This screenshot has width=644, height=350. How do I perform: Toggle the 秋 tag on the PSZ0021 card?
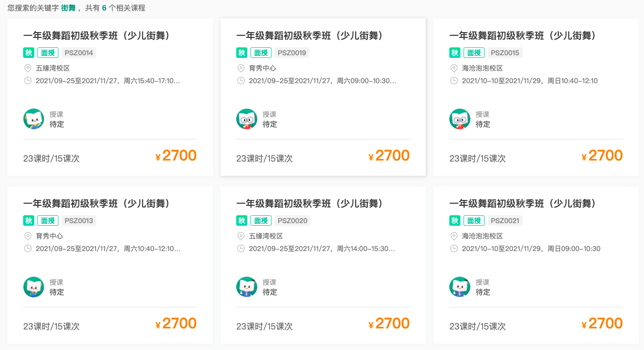pyautogui.click(x=454, y=221)
